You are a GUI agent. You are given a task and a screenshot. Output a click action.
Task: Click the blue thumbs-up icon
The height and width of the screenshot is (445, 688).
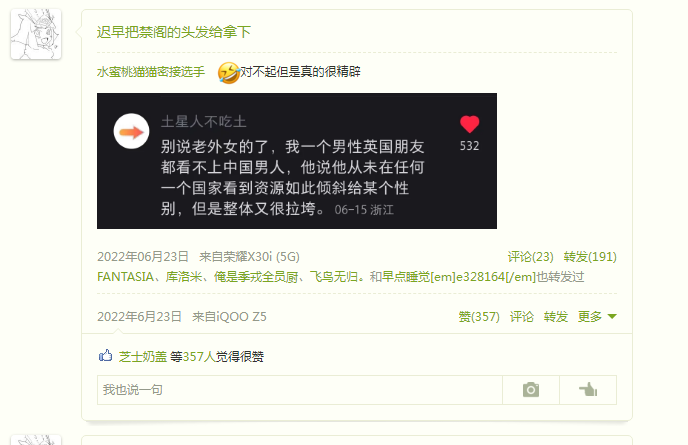[x=105, y=355]
